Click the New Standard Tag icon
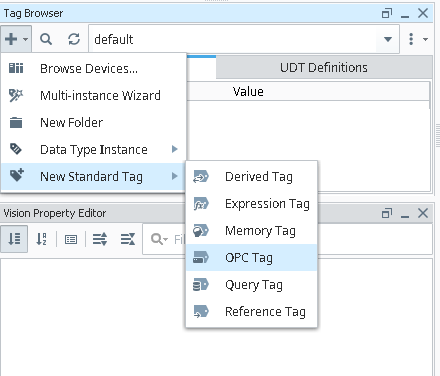Screen dimensions: 440x376 point(16,175)
